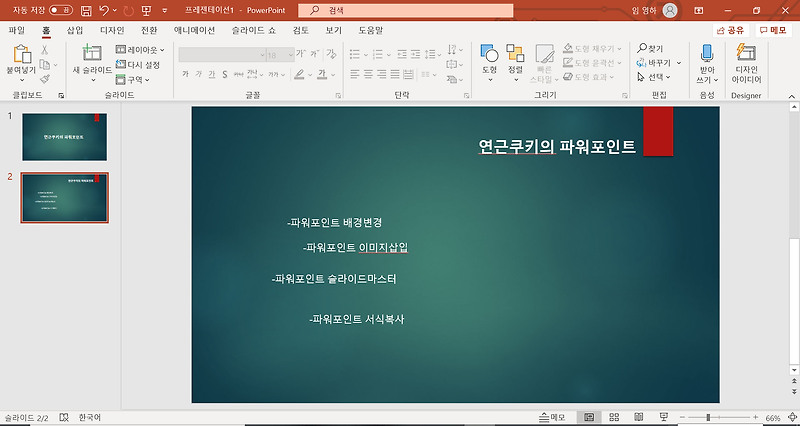Toggle the 메모 notes pane in status bar

coord(552,417)
